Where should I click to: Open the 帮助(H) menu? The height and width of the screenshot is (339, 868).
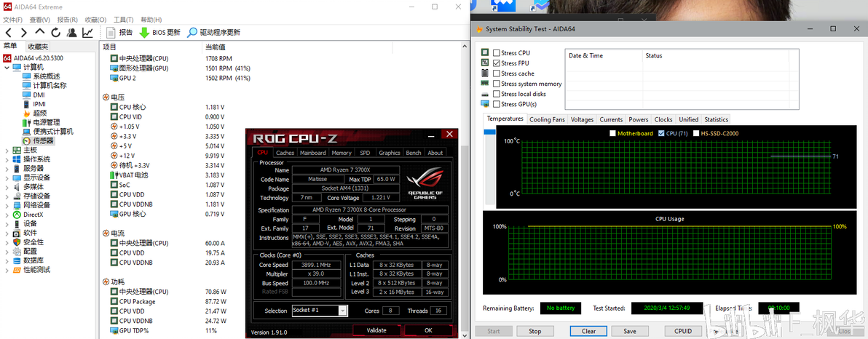coord(151,20)
